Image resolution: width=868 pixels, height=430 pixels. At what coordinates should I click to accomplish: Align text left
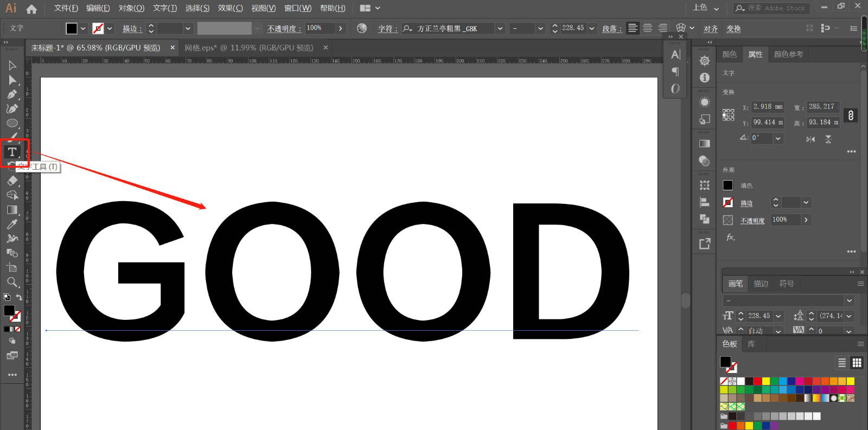(633, 28)
